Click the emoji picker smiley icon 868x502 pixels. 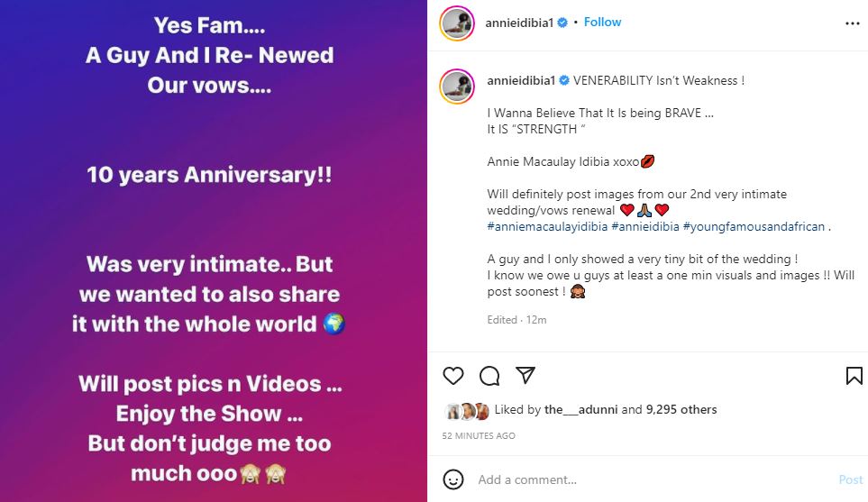pos(455,479)
